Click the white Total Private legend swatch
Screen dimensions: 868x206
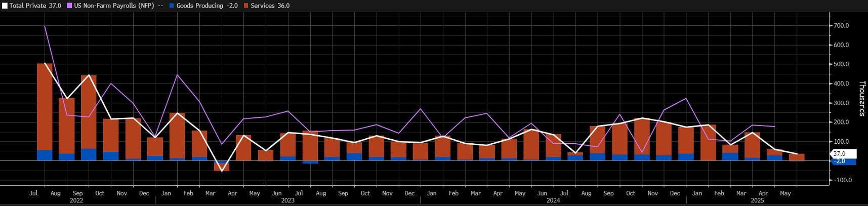point(5,6)
